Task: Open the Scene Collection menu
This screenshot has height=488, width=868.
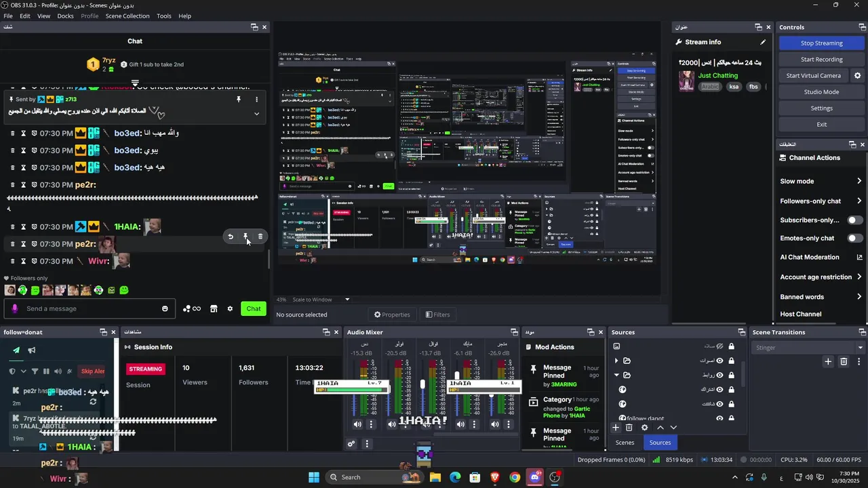Action: 127,16
